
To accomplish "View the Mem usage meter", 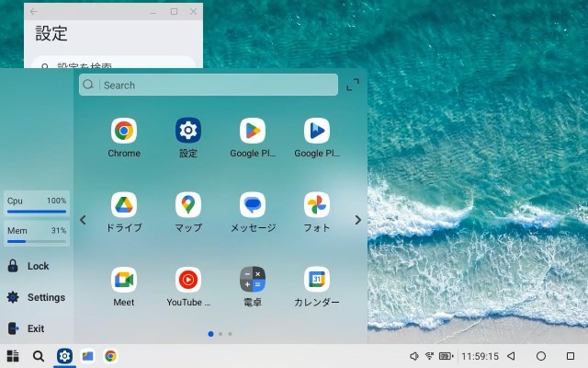I will [37, 234].
